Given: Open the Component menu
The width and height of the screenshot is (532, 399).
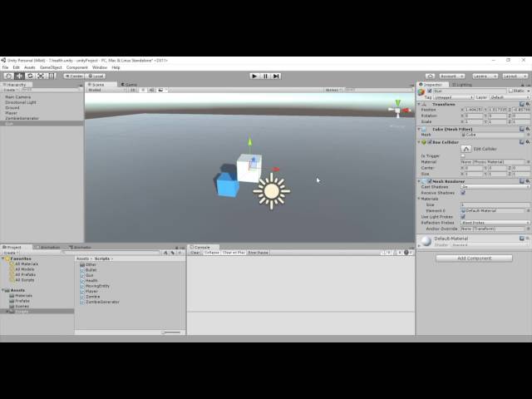Looking at the screenshot, I should pos(77,67).
